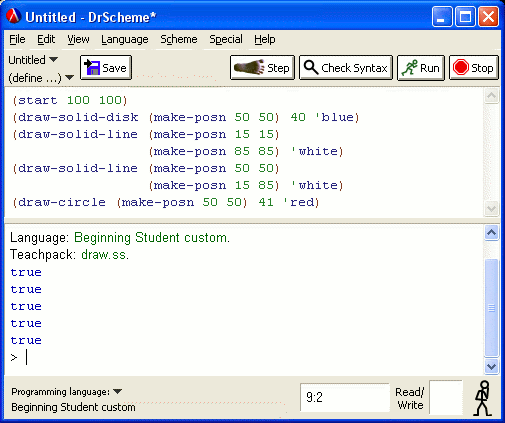The width and height of the screenshot is (505, 423).
Task: Click the number 41 in draw-circle line
Action: point(266,202)
